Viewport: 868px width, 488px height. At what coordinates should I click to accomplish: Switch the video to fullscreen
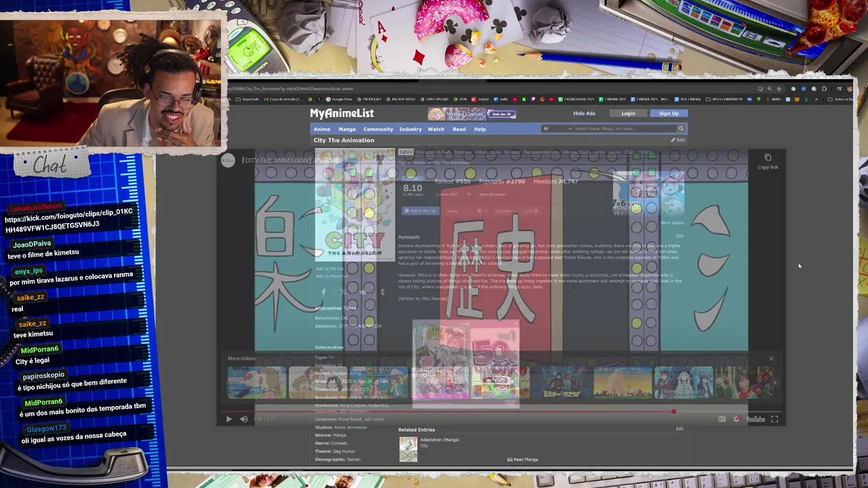point(774,419)
